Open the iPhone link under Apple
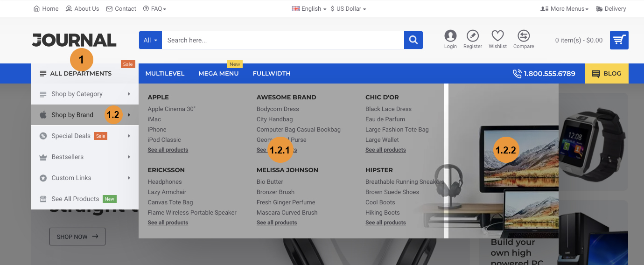644x265 pixels. click(x=157, y=129)
